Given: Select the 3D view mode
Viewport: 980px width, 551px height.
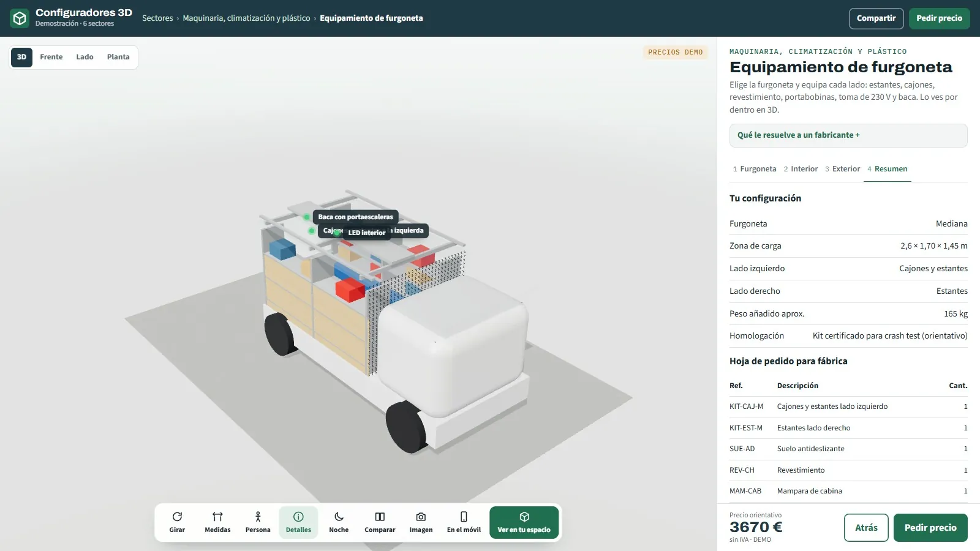Looking at the screenshot, I should pyautogui.click(x=21, y=57).
